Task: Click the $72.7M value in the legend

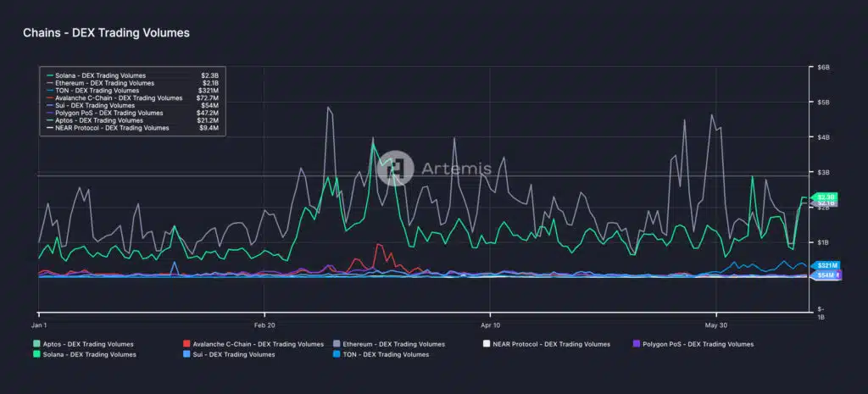Action: tap(209, 98)
